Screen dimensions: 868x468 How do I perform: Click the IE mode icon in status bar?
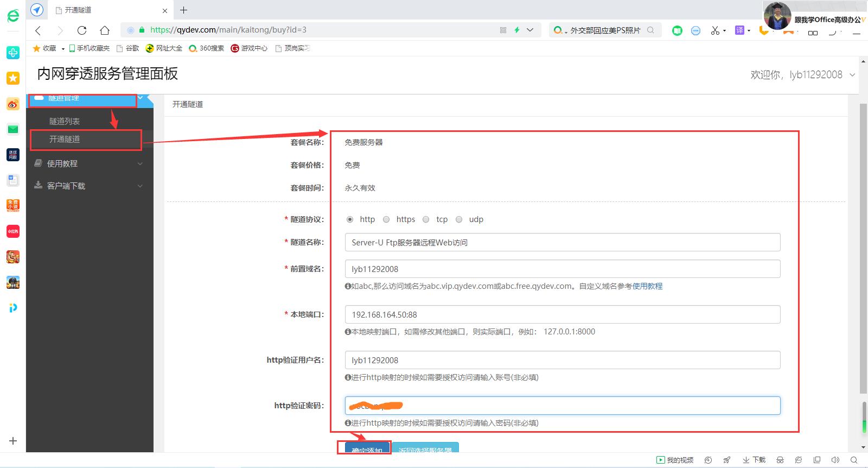[799, 460]
